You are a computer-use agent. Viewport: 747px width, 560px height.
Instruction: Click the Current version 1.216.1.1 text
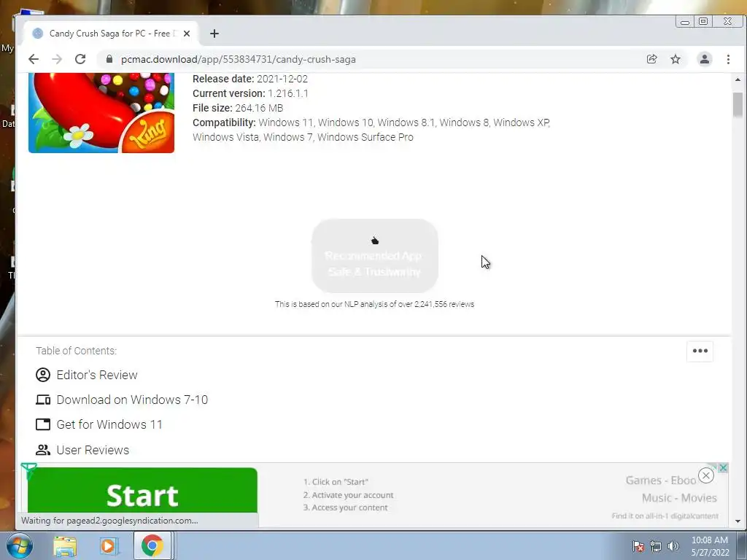(250, 93)
